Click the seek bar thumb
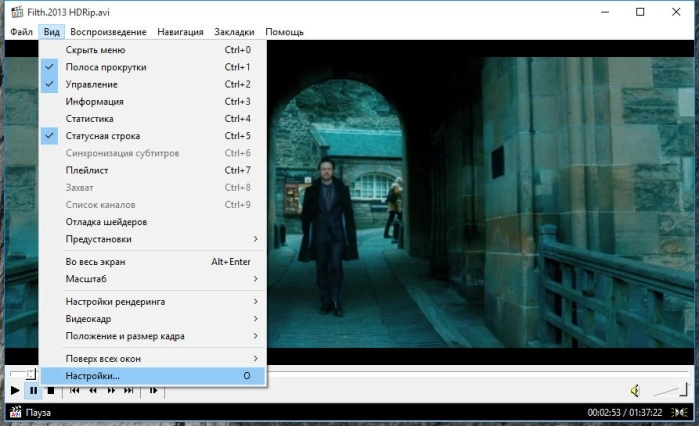699x426 pixels. click(30, 373)
